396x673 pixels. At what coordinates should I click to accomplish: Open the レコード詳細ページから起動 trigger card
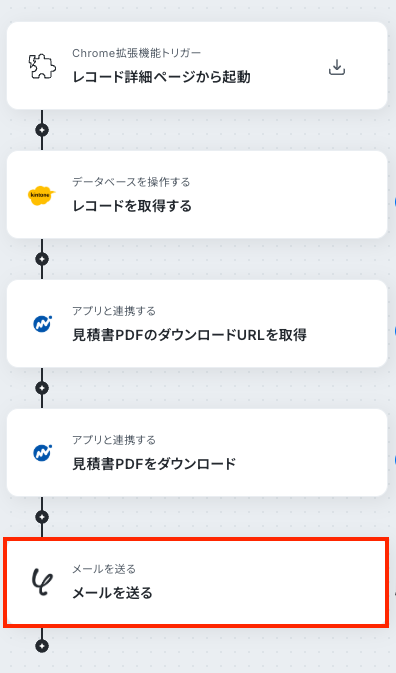pos(197,66)
